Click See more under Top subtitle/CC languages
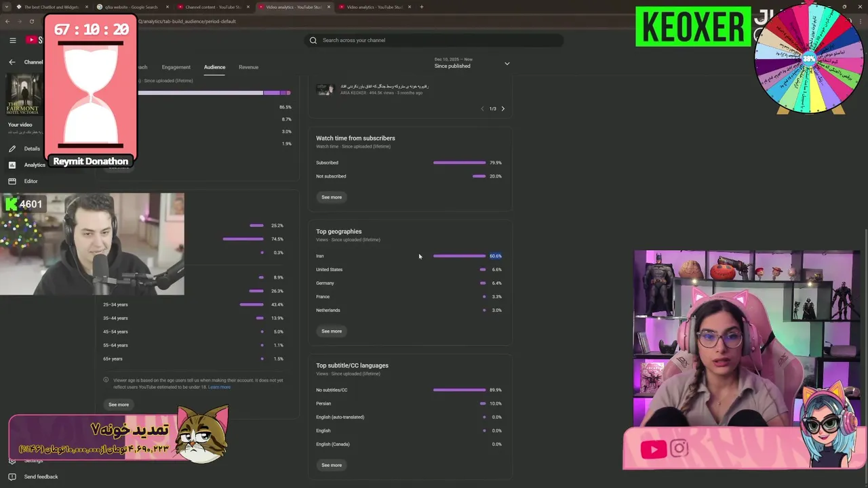Image resolution: width=868 pixels, height=488 pixels. pos(332,465)
